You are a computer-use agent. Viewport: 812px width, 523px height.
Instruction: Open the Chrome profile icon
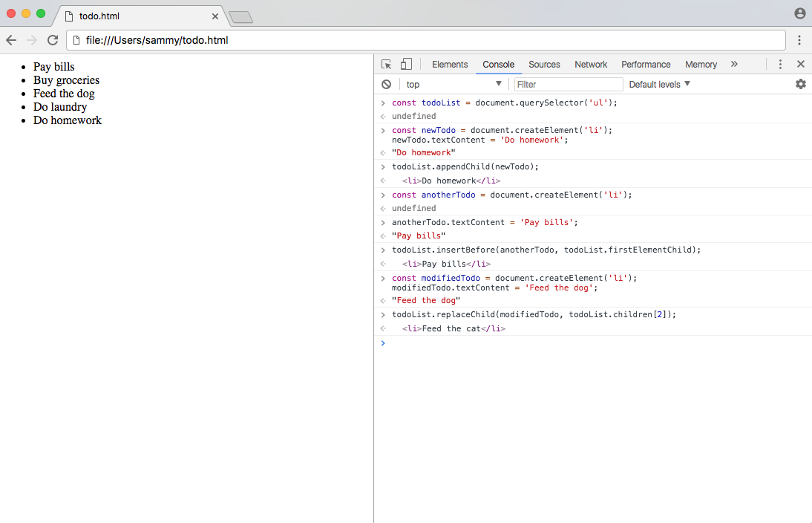(x=799, y=13)
